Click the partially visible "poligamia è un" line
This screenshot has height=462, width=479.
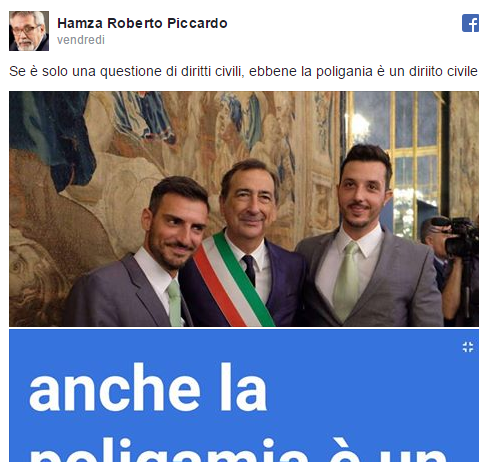tap(238, 450)
